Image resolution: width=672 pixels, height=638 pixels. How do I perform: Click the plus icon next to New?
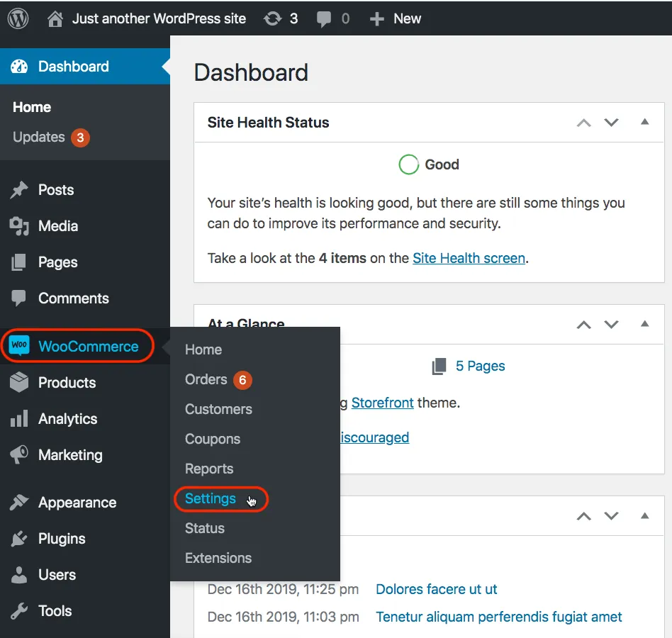(x=376, y=19)
